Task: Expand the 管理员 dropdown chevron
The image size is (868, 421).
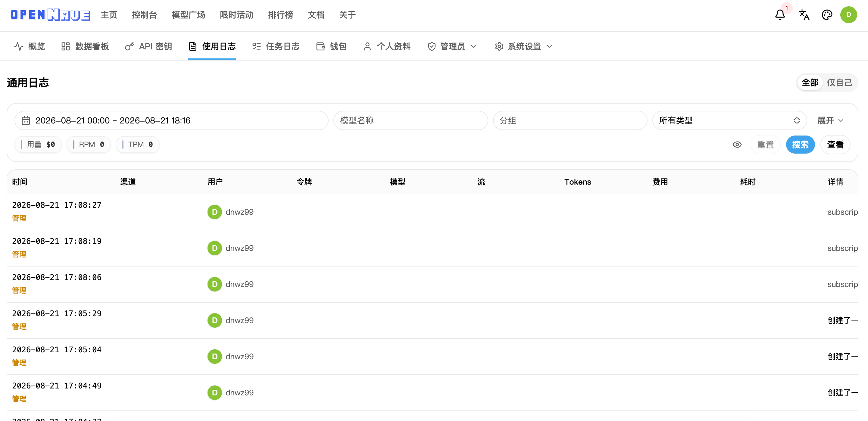Action: pos(473,46)
